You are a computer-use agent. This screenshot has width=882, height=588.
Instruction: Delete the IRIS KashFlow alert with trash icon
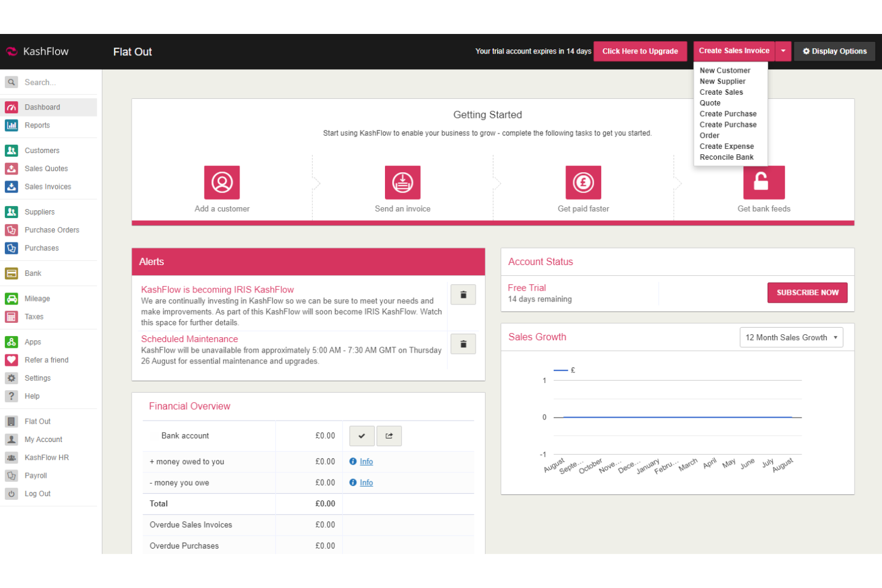click(x=463, y=295)
